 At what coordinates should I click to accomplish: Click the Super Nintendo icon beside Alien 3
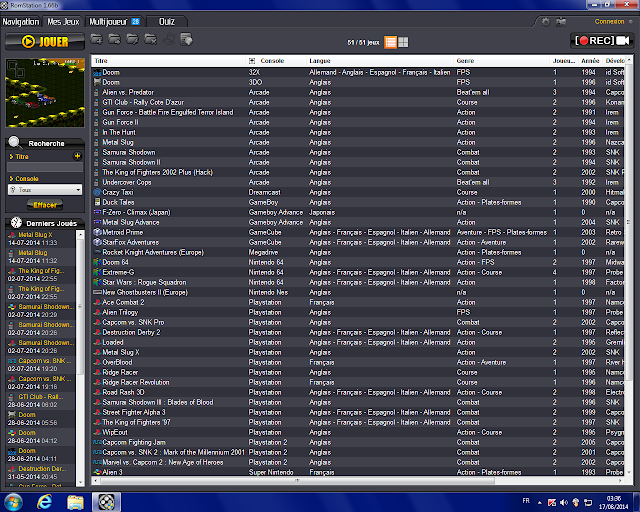point(97,472)
